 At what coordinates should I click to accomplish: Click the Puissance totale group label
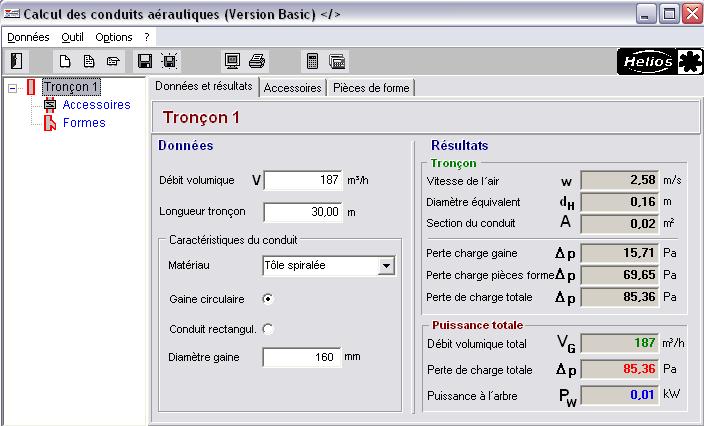pos(477,325)
